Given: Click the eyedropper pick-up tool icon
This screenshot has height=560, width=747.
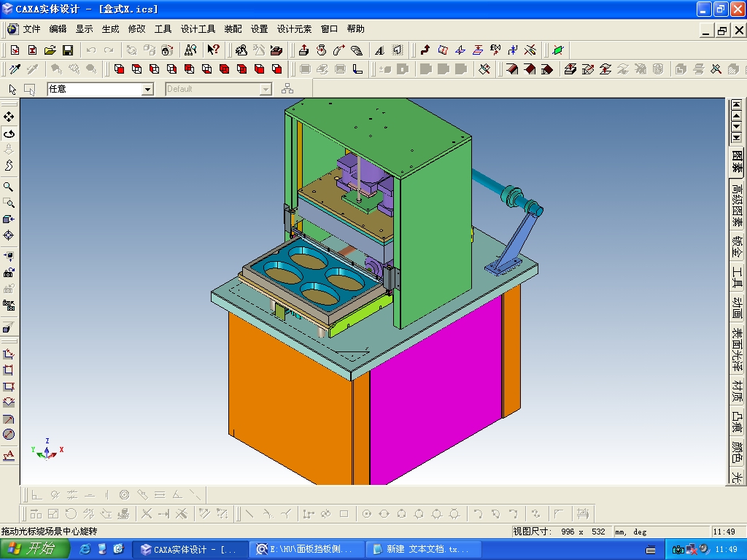Looking at the screenshot, I should click(x=15, y=69).
